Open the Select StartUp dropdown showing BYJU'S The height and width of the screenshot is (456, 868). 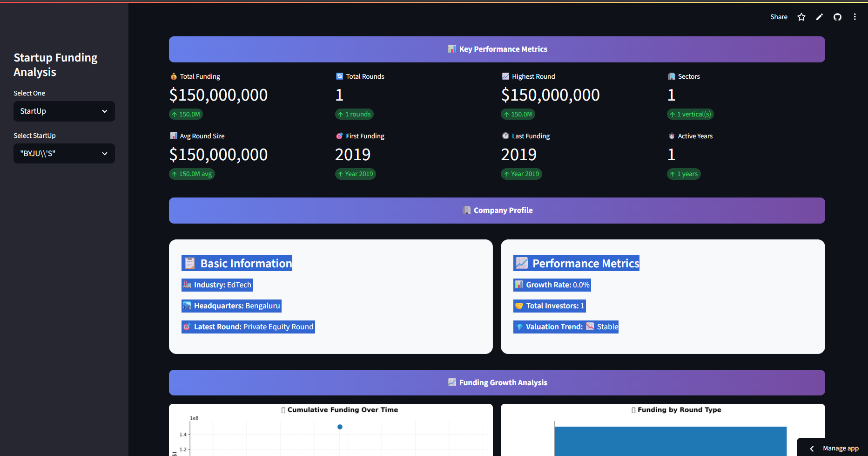64,154
